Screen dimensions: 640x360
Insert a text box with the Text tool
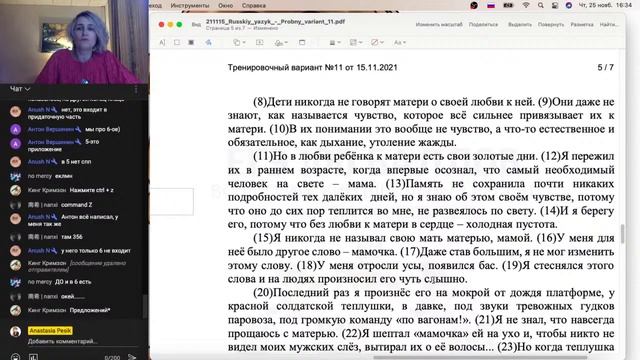[260, 42]
